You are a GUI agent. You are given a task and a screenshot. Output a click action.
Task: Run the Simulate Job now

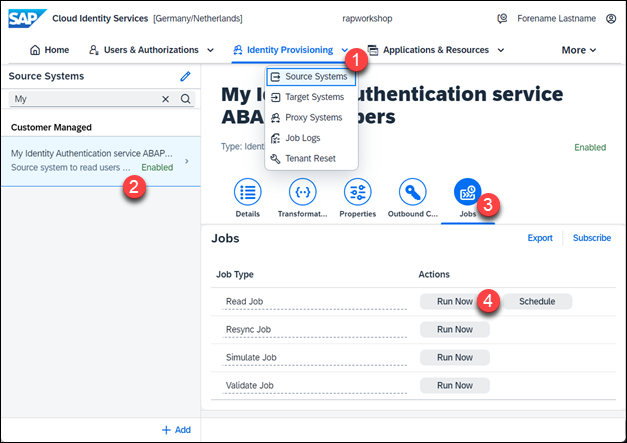click(x=455, y=357)
